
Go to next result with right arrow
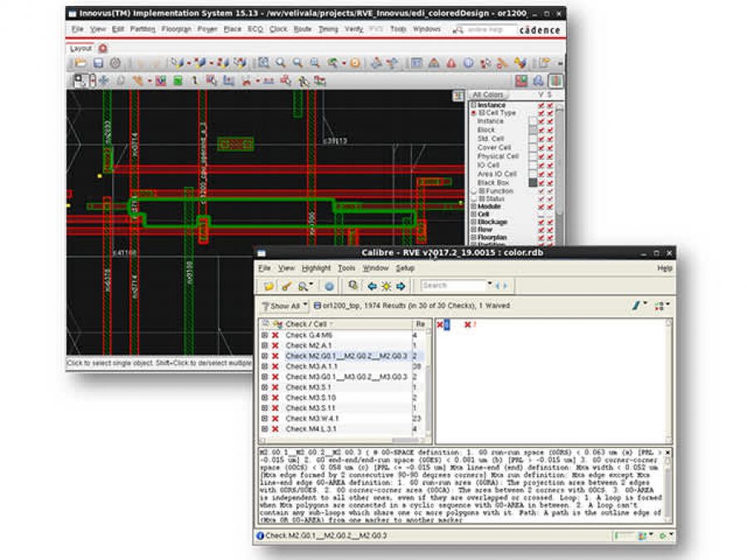click(400, 286)
